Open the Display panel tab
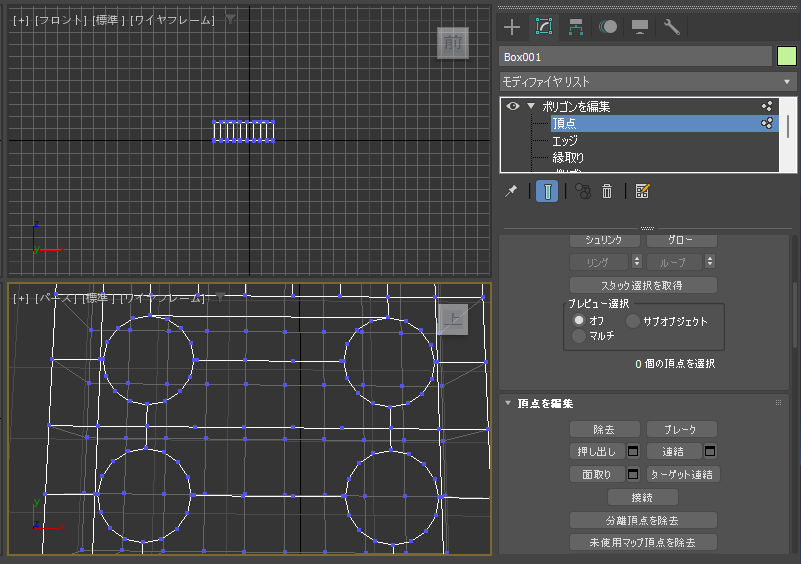This screenshot has width=801, height=564. (640, 27)
